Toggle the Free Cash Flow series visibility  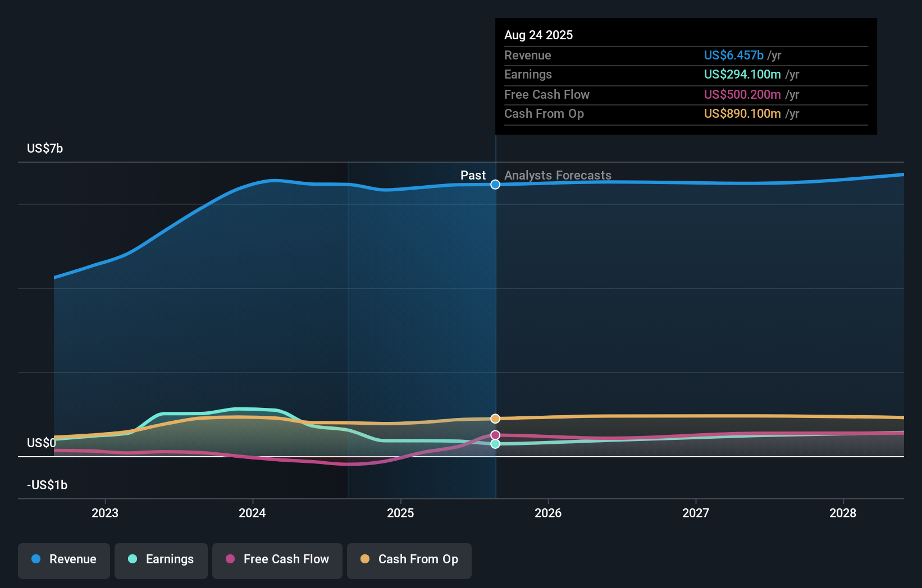click(277, 559)
